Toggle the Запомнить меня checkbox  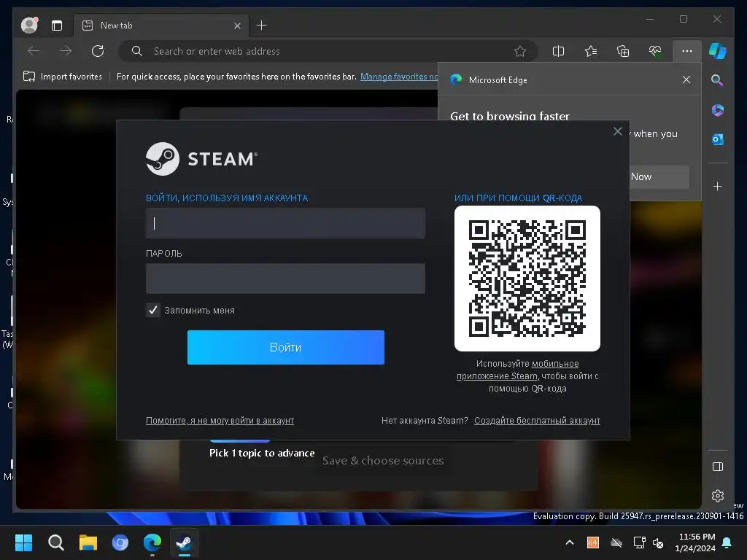tap(153, 311)
